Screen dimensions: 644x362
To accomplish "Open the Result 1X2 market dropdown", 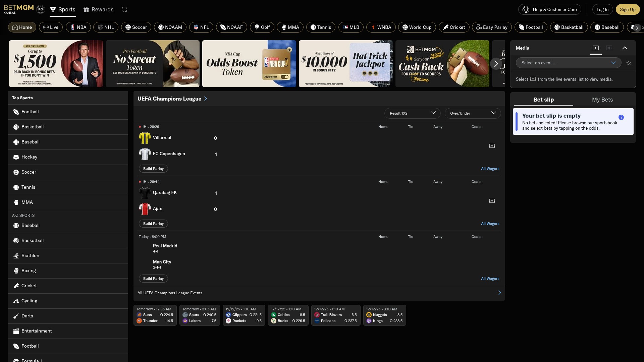I will (x=412, y=113).
